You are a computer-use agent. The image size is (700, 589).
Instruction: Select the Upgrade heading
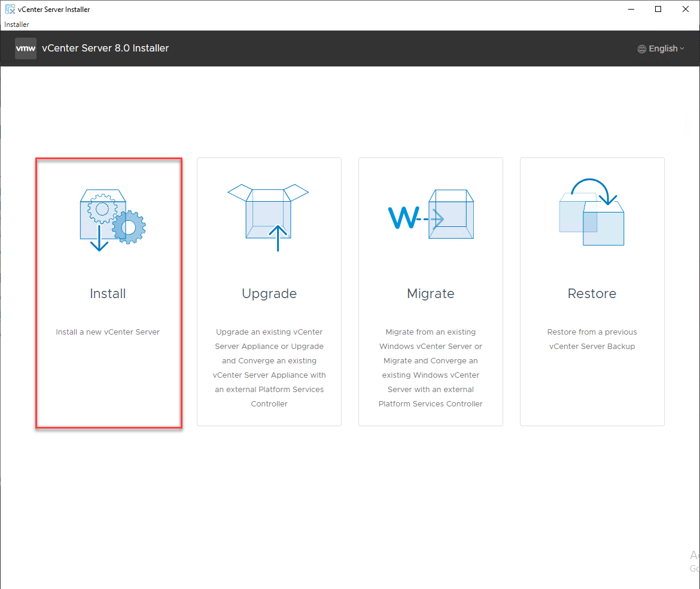click(269, 294)
